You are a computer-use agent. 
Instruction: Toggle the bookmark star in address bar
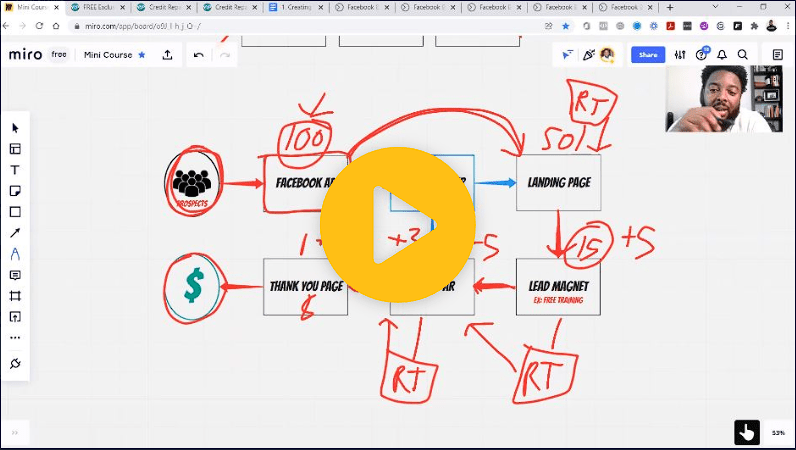pyautogui.click(x=566, y=26)
